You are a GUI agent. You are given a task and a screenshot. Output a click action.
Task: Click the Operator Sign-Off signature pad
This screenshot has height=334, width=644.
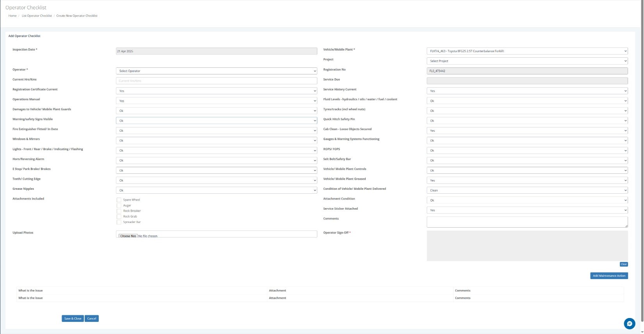[x=527, y=246]
